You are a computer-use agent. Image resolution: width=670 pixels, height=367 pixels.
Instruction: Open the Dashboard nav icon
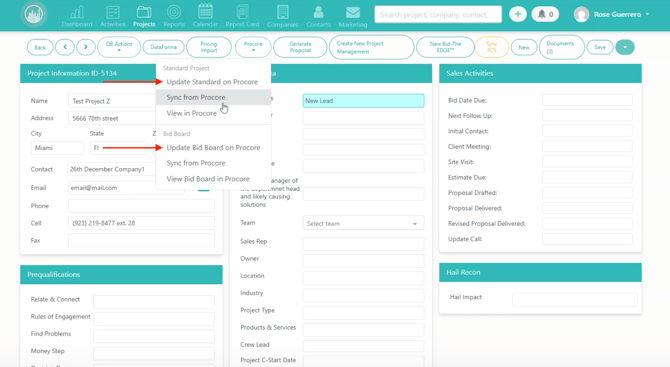(x=77, y=16)
